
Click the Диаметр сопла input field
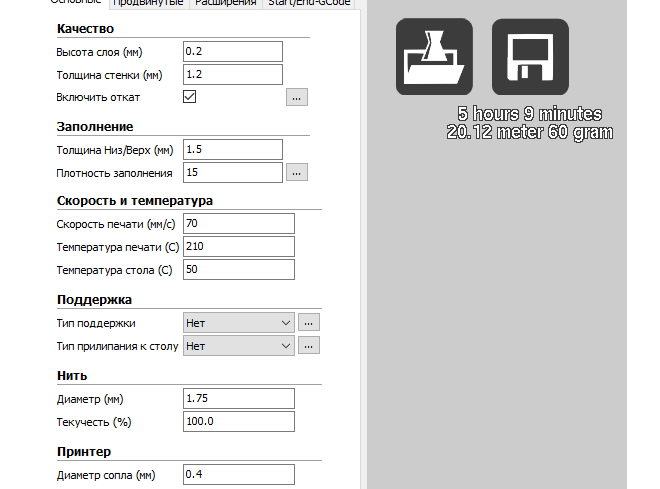(239, 475)
